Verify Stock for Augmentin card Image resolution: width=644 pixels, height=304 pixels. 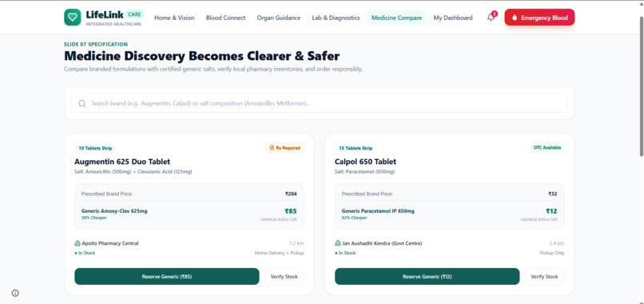[284, 277]
